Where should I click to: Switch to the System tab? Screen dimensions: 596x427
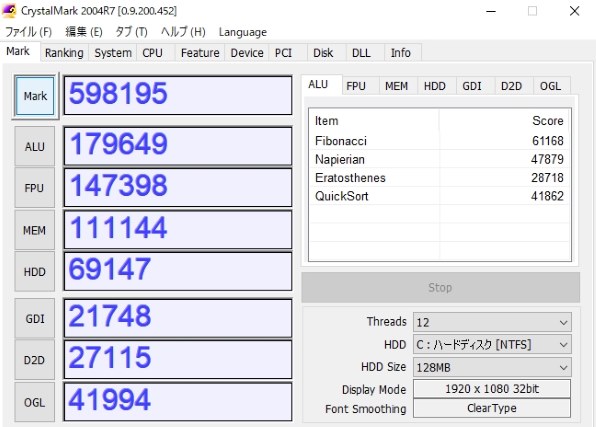pos(113,53)
